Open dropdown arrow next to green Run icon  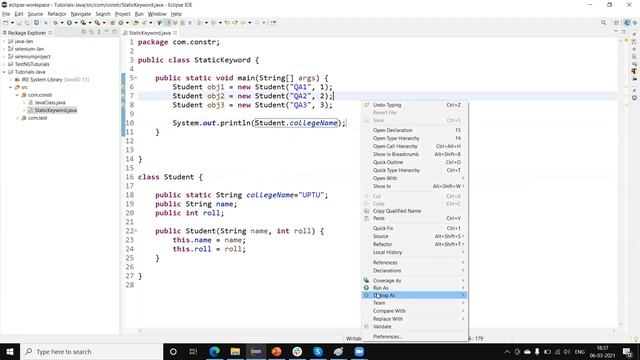[76, 23]
